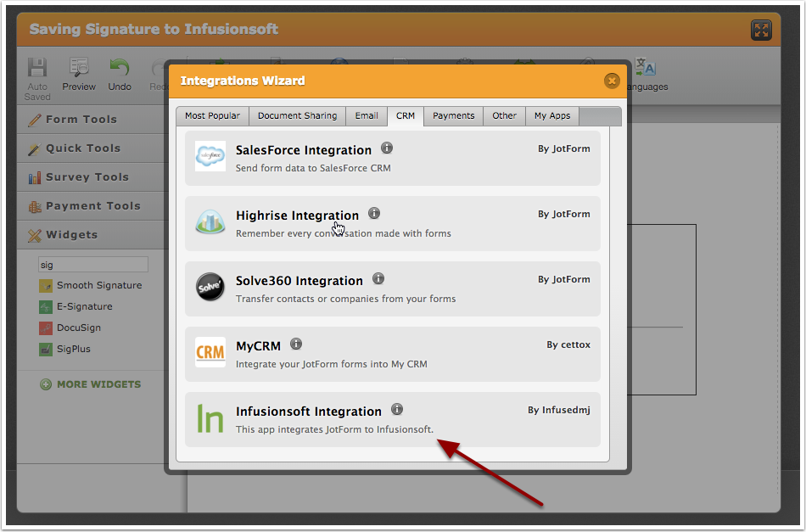
Task: Expand the Survey Tools section
Action: pyautogui.click(x=93, y=176)
